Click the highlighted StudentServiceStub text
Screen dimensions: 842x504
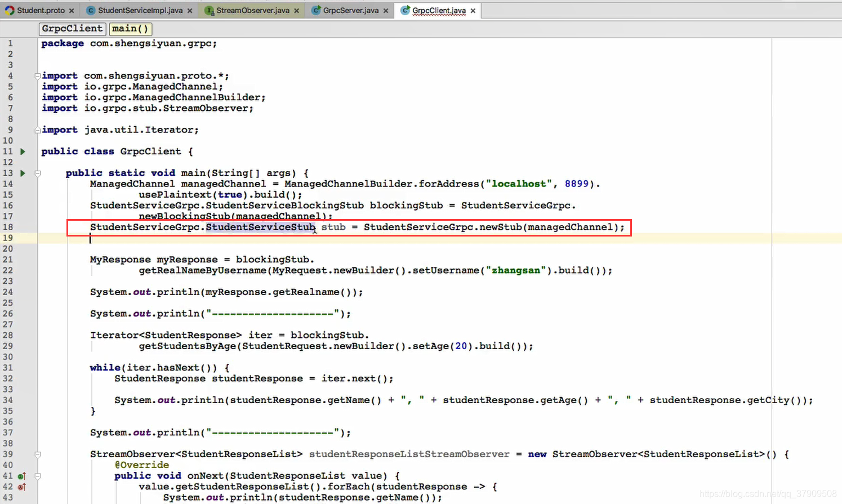[260, 227]
